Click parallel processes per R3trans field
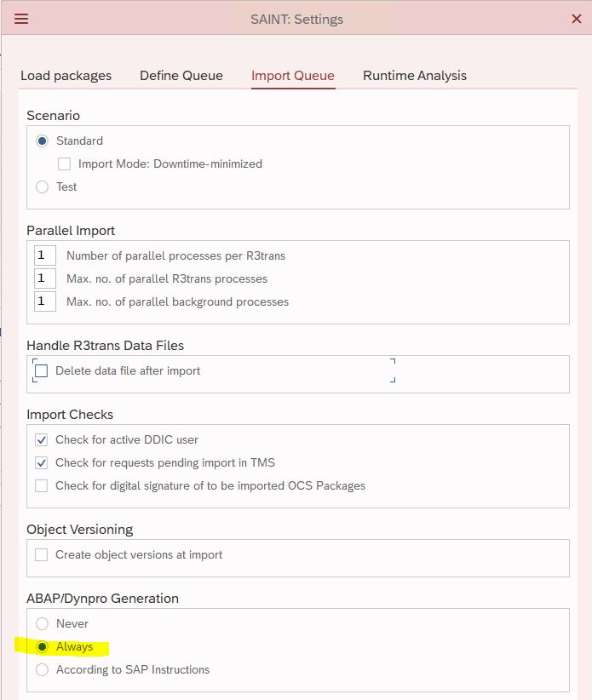 pyautogui.click(x=45, y=255)
